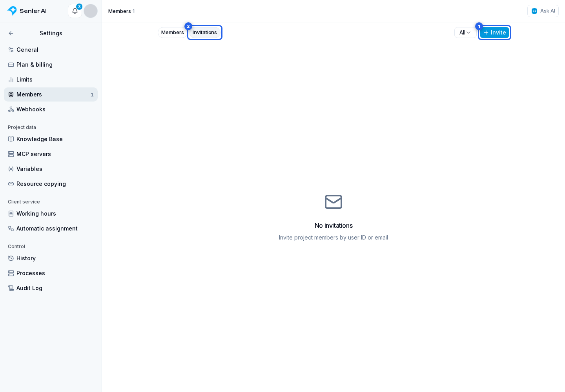The height and width of the screenshot is (392, 565).
Task: Open Processes page
Action: pos(51,273)
